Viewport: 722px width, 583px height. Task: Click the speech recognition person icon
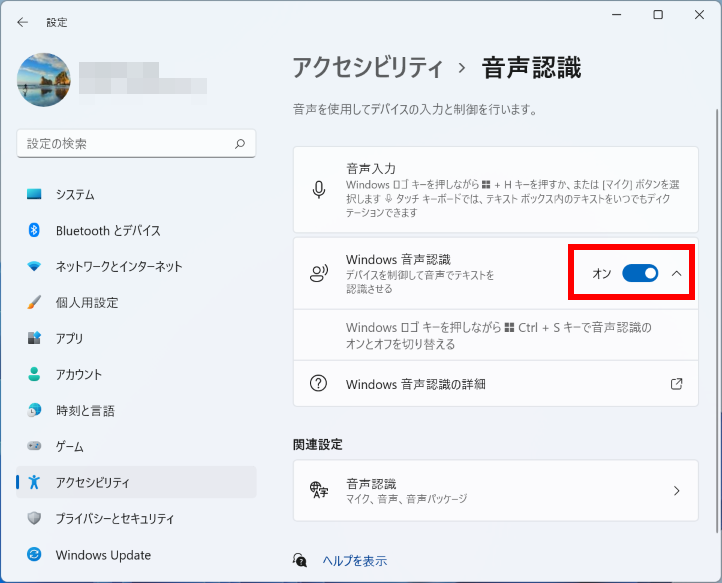coord(319,274)
